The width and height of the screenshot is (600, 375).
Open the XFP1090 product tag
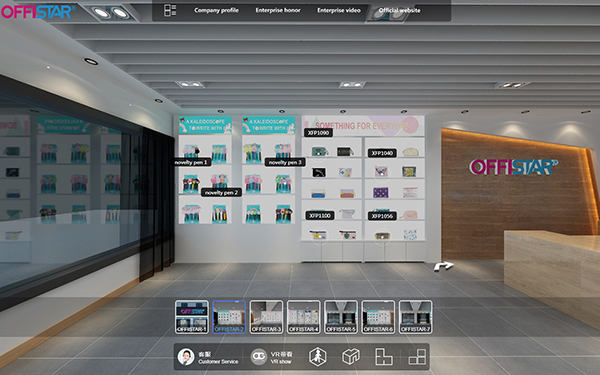[x=318, y=133]
